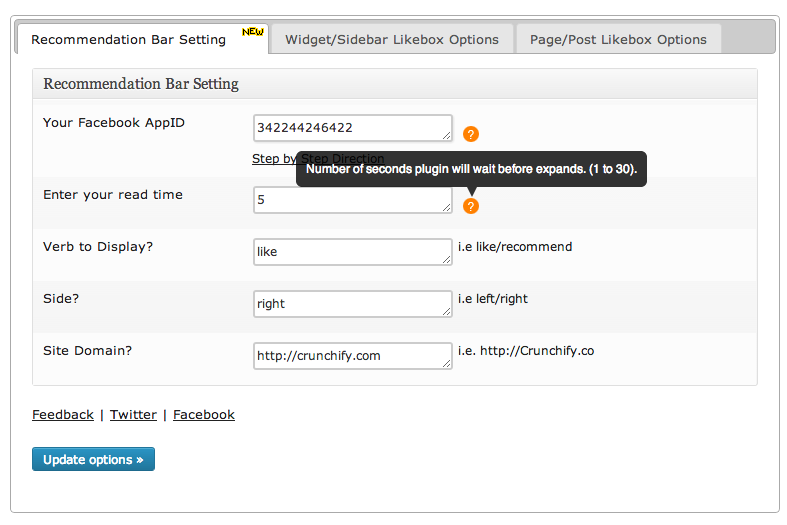Click the 'Verb to Display?' label

coord(98,247)
